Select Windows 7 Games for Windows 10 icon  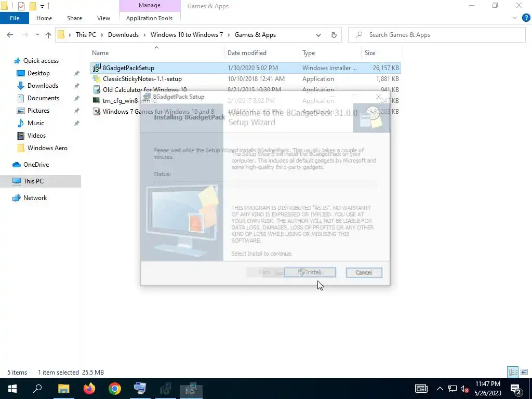[97, 111]
